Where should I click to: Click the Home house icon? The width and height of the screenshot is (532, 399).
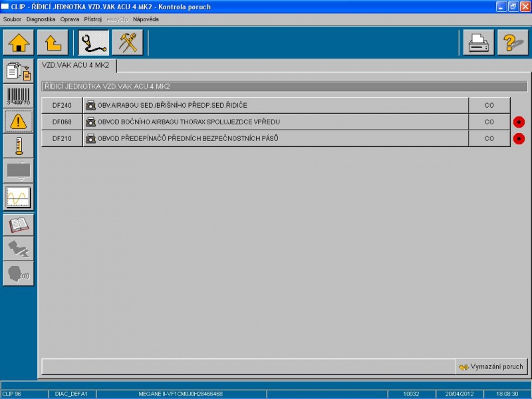19,43
